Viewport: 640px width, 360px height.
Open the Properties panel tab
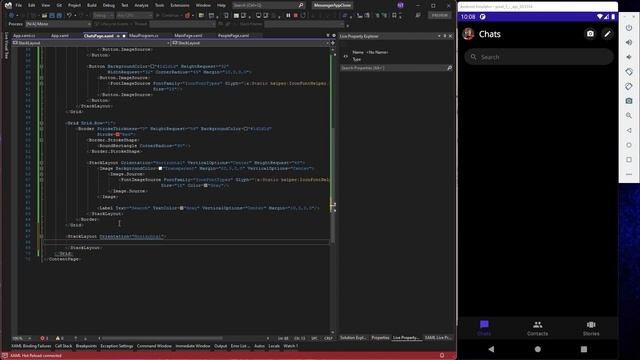(x=380, y=338)
